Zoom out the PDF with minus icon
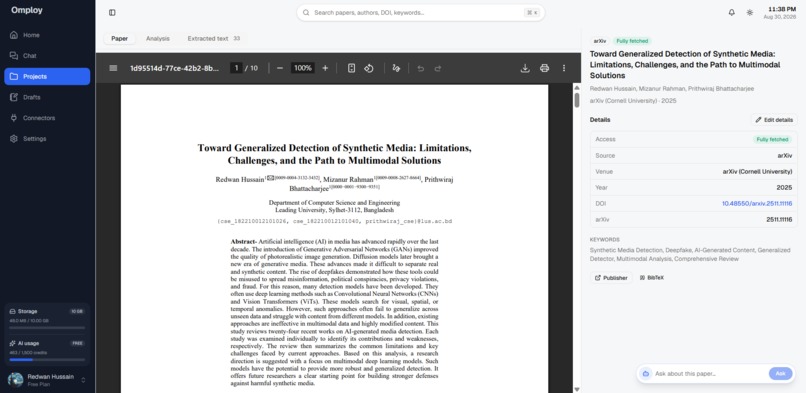The width and height of the screenshot is (806, 393). pos(280,68)
